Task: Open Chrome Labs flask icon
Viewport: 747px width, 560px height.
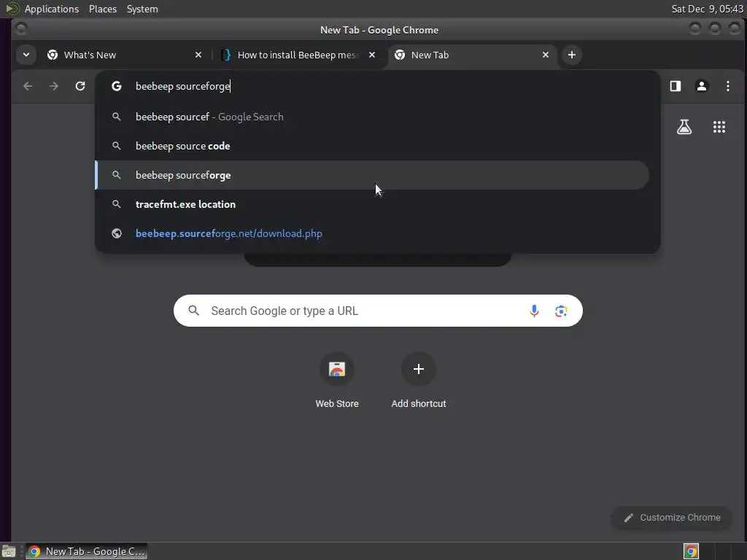Action: coord(684,127)
